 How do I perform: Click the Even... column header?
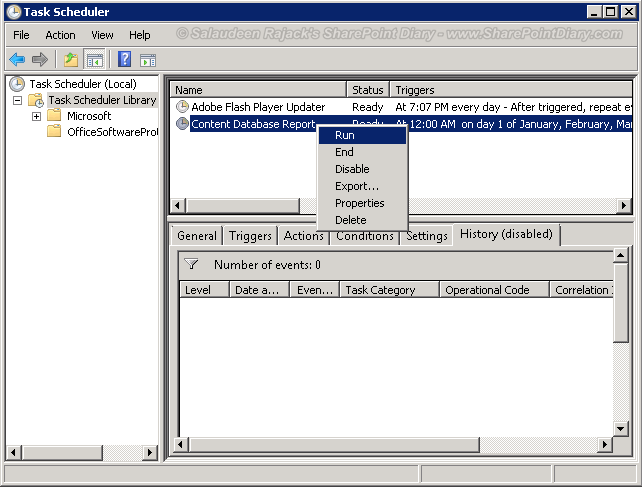click(315, 290)
